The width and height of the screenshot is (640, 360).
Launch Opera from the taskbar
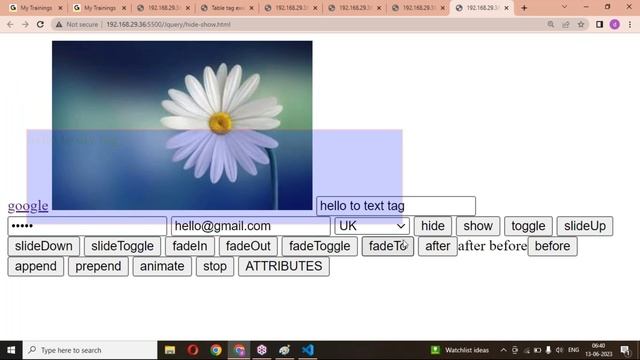click(193, 350)
